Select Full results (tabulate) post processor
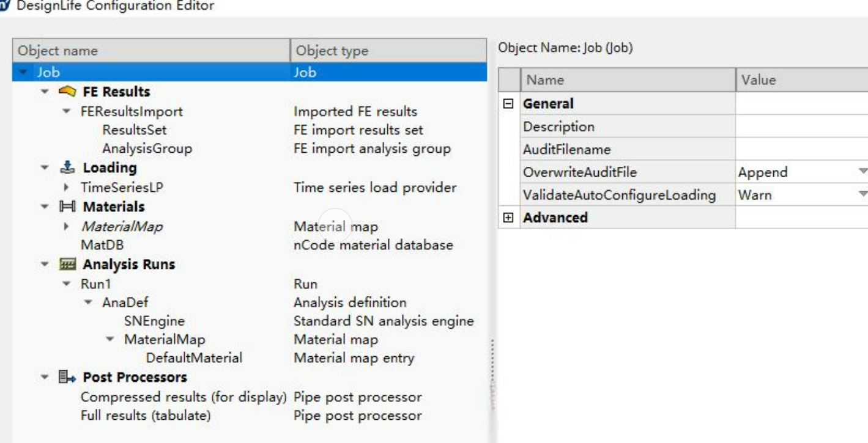The height and width of the screenshot is (443, 868). 146,416
